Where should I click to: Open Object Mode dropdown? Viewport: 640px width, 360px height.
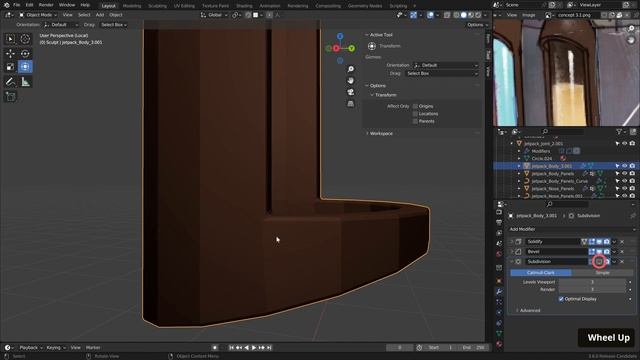click(38, 15)
